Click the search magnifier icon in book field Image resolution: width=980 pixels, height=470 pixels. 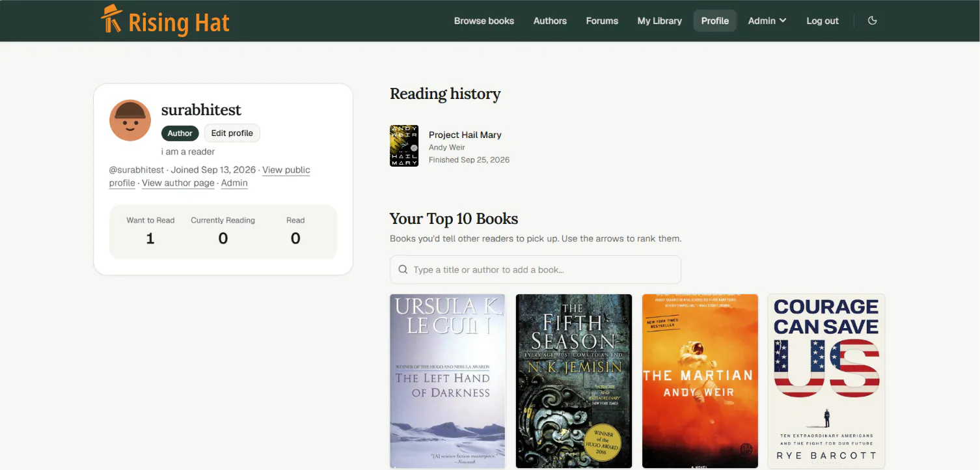(x=403, y=270)
